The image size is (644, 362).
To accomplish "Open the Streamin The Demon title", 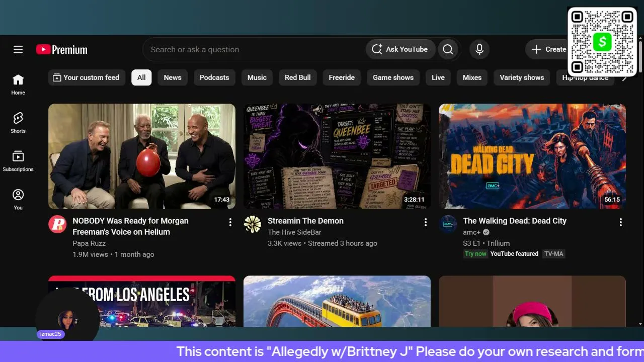I will pos(305,221).
